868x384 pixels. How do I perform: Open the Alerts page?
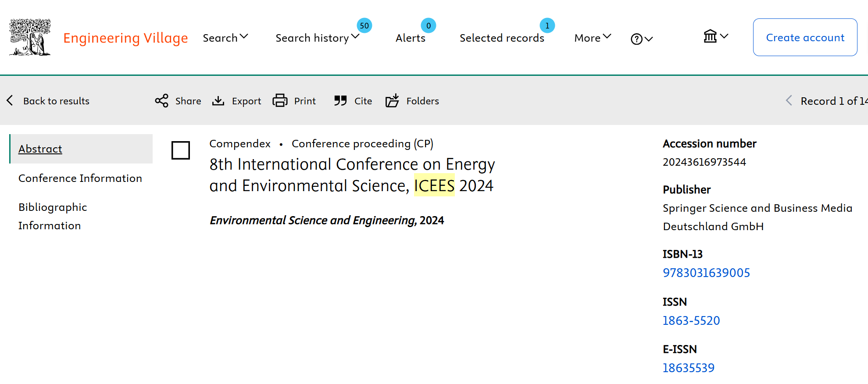point(411,38)
